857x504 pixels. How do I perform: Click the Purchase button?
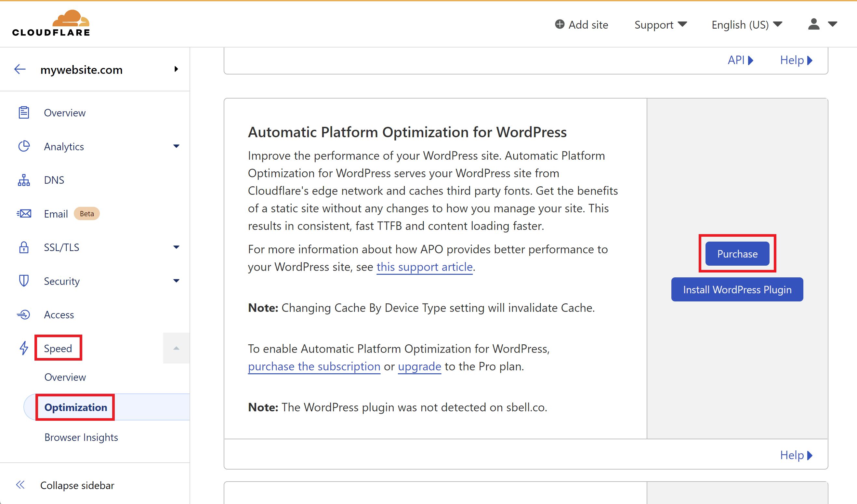point(737,254)
